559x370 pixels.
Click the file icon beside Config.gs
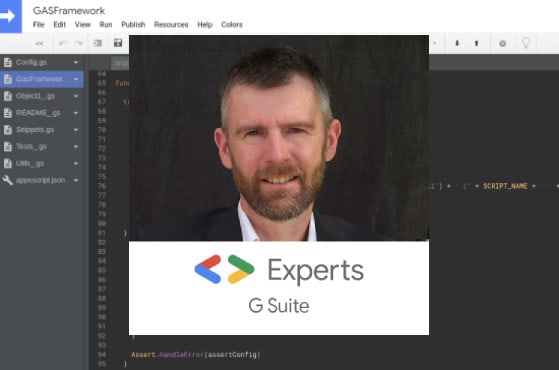tap(7, 62)
